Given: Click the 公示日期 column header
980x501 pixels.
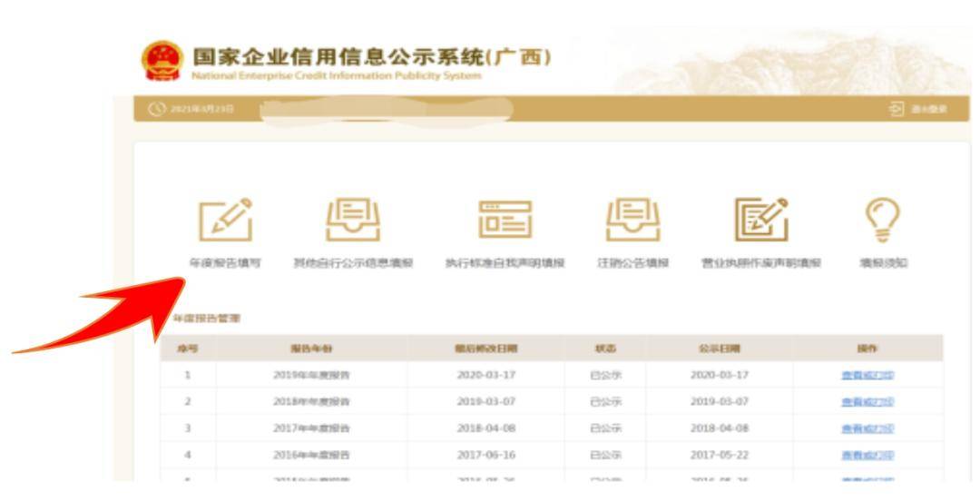Looking at the screenshot, I should pyautogui.click(x=719, y=349).
